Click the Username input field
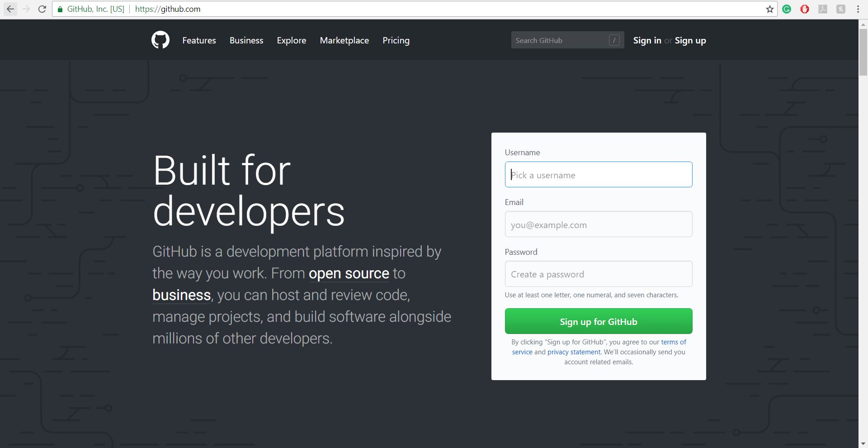 599,175
